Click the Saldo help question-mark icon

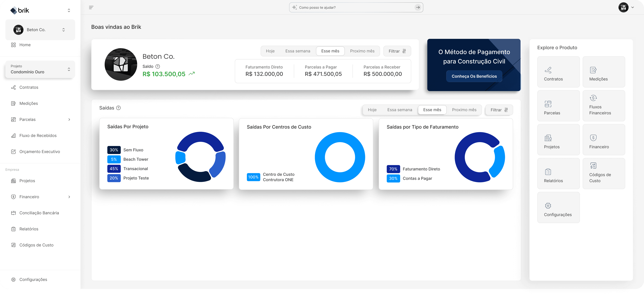point(157,66)
